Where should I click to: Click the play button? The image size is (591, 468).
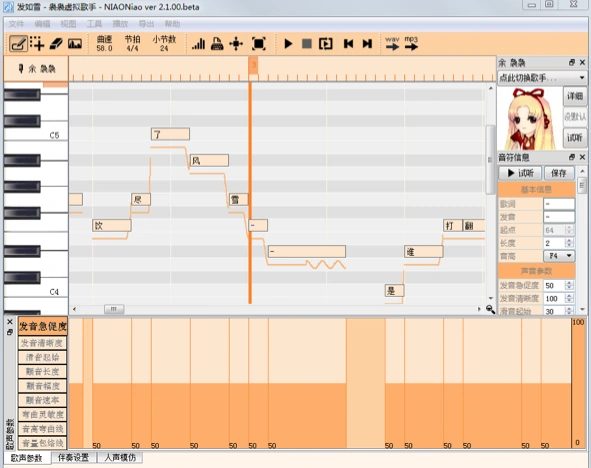[x=288, y=44]
